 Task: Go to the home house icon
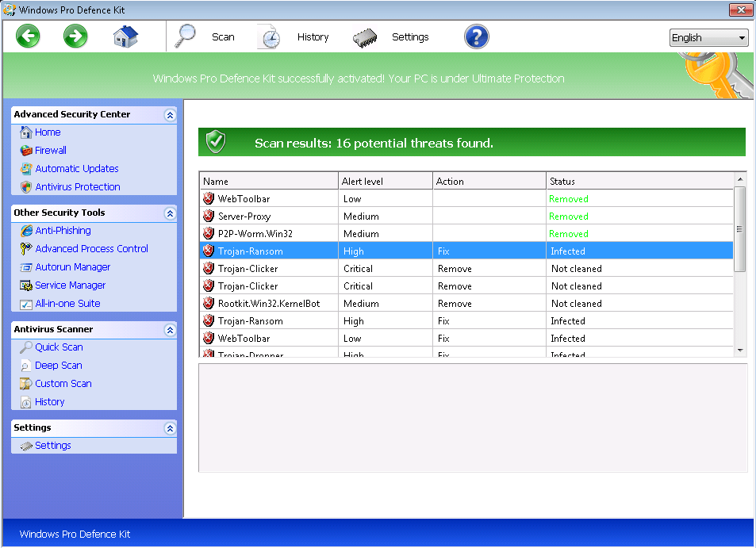pos(125,36)
